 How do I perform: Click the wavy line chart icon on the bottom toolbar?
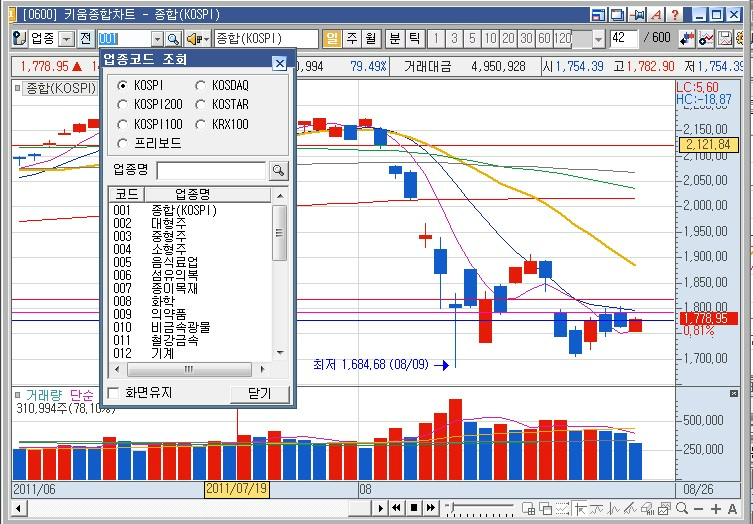pos(596,509)
